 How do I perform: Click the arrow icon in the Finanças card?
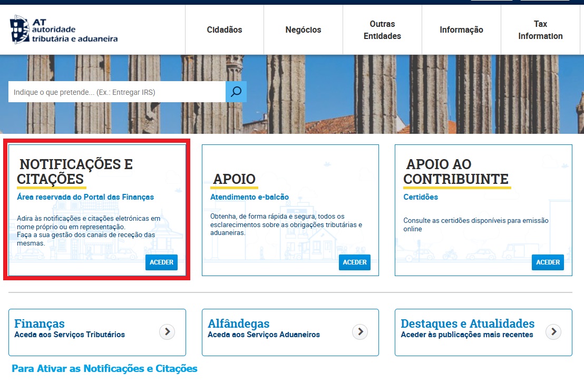pos(167,331)
